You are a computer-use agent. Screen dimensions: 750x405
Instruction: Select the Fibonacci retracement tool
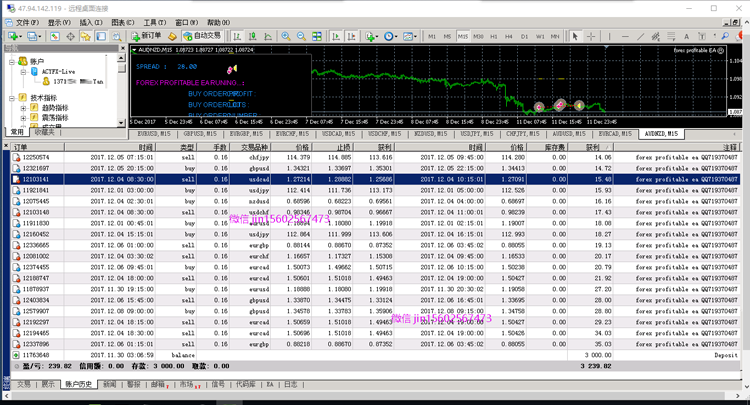point(671,36)
